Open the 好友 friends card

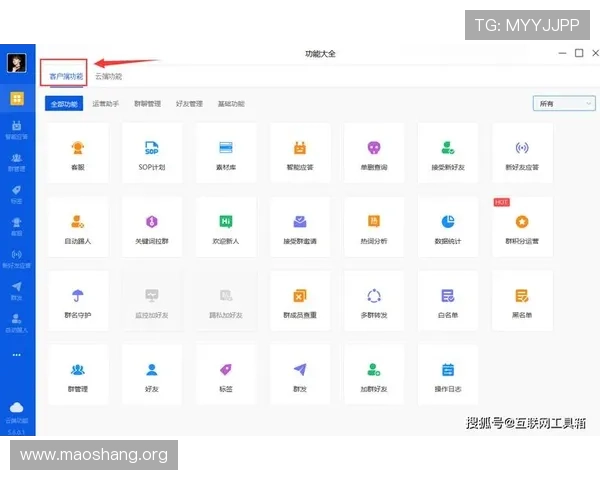click(x=152, y=375)
